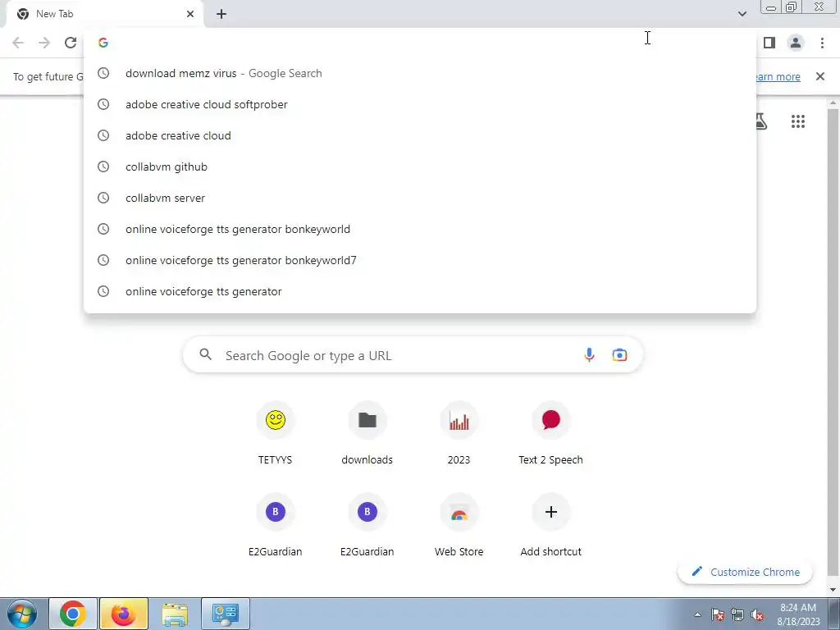Pick the exact suggestion 'adobe creative cloud'

(x=420, y=135)
